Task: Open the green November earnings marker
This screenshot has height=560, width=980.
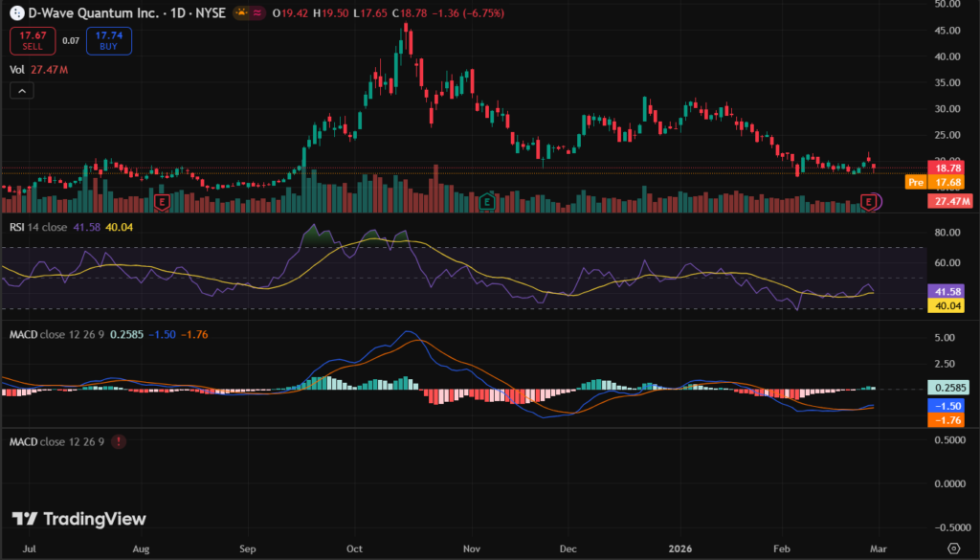Action: click(x=486, y=202)
